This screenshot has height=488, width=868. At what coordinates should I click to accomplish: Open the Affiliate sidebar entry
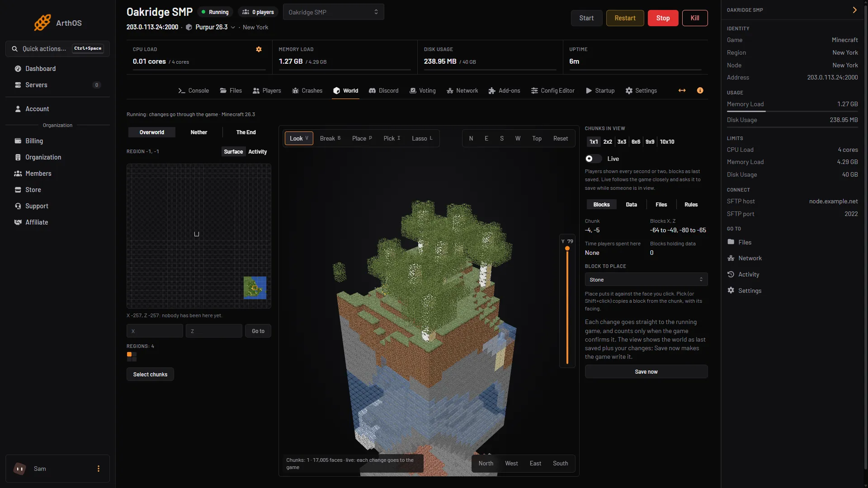tap(57, 222)
